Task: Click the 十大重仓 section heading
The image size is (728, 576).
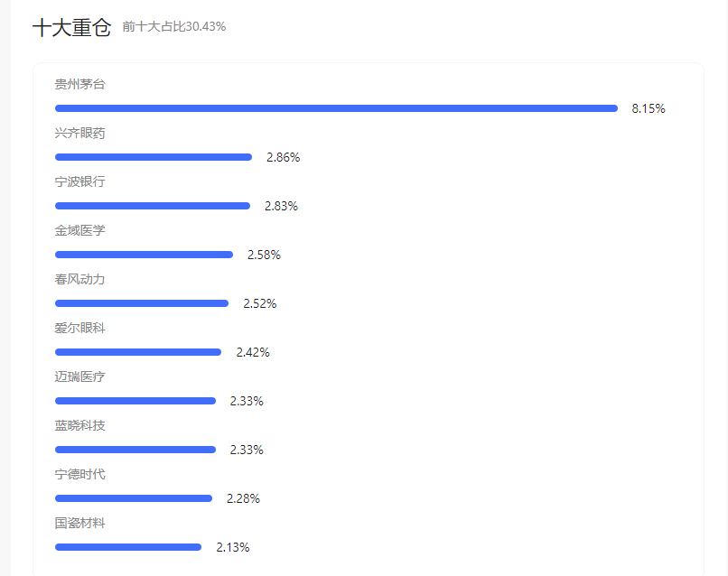Action: pos(71,27)
